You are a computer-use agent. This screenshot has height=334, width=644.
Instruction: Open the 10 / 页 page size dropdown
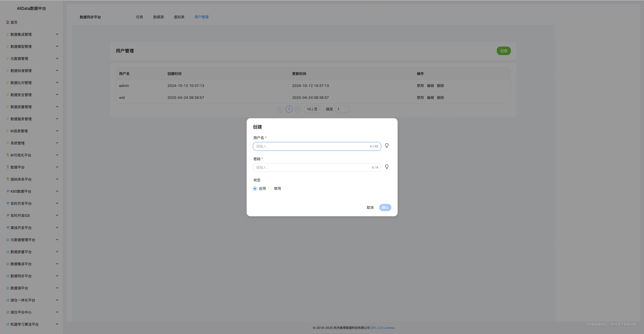[313, 109]
